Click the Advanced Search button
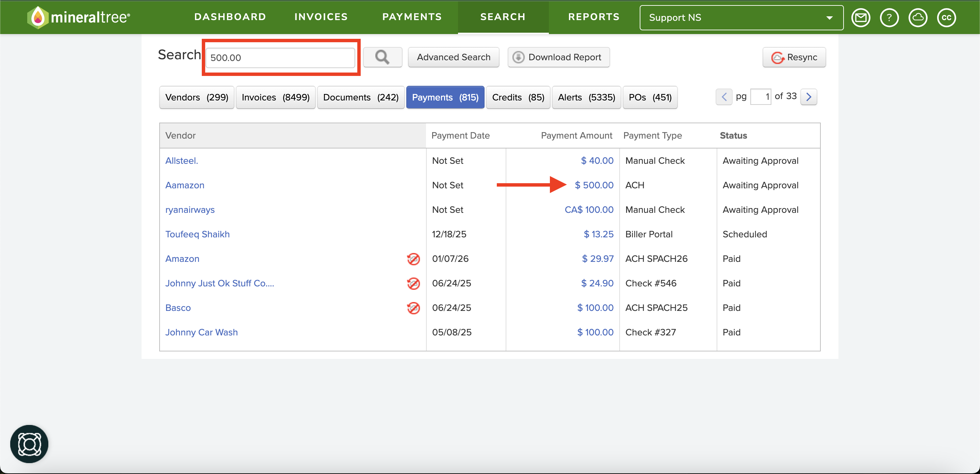Screen dimensions: 980x474 [454, 57]
